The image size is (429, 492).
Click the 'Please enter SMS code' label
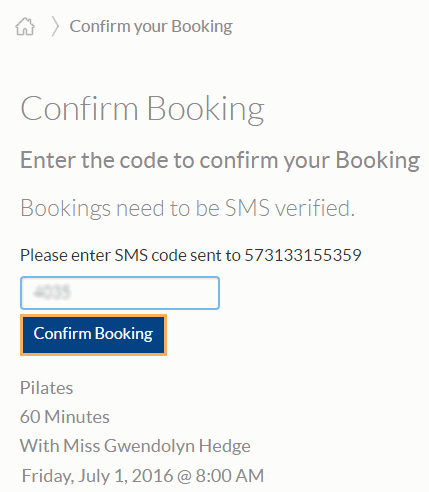click(130, 255)
